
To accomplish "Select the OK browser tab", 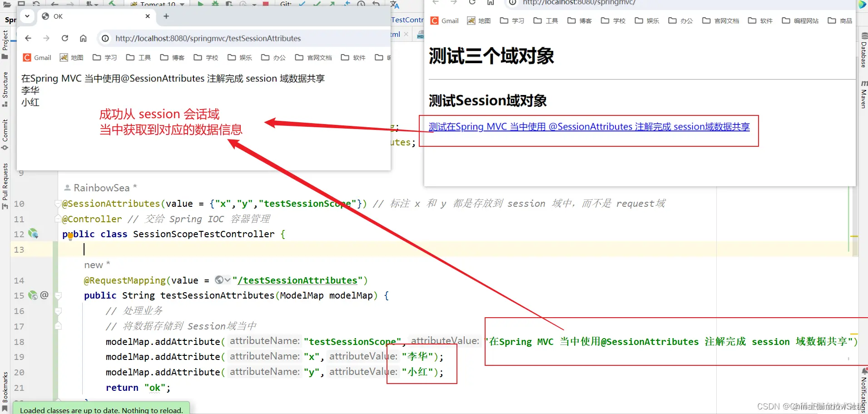I will [x=95, y=16].
